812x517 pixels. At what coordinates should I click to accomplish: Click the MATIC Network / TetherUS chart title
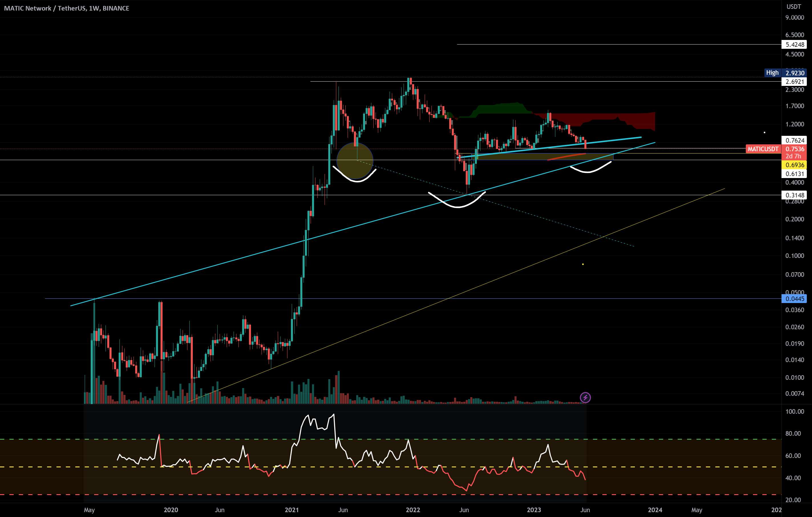pyautogui.click(x=66, y=8)
